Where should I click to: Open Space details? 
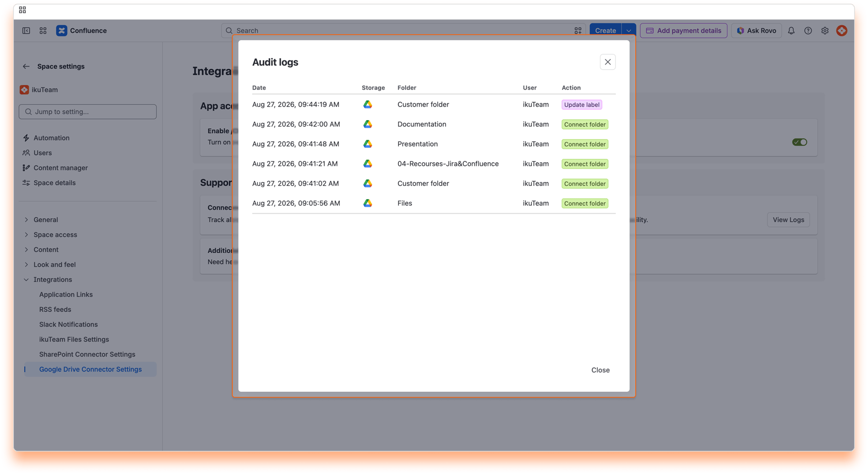coord(54,183)
